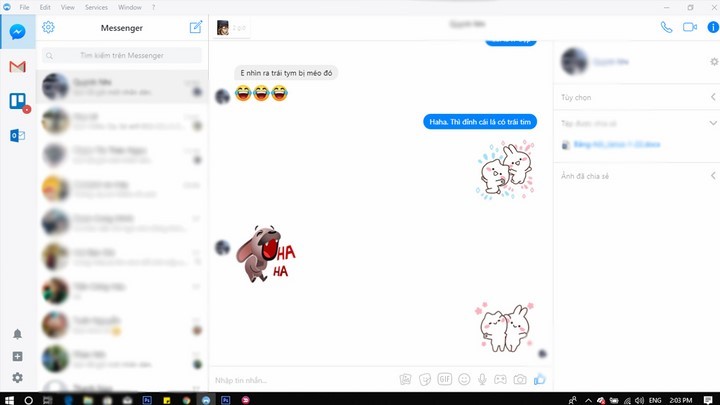The width and height of the screenshot is (720, 405).
Task: Switch to the Gmail service in sidebar
Action: tap(17, 67)
